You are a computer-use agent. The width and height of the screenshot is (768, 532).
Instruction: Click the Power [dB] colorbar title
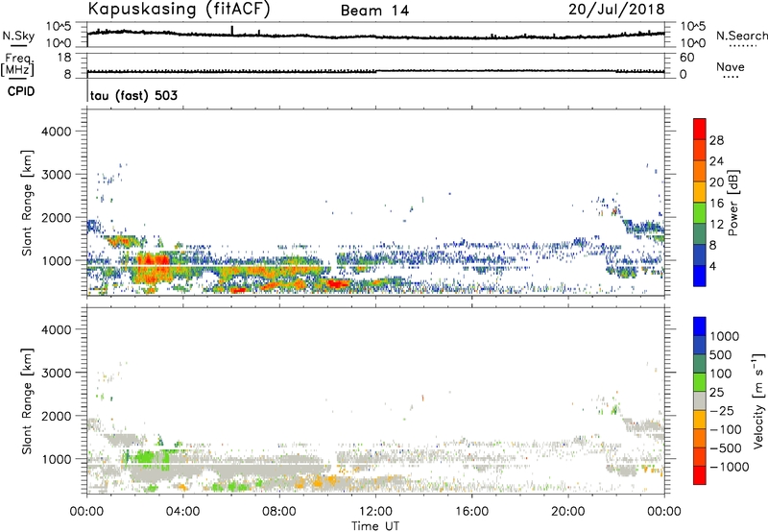pos(732,203)
